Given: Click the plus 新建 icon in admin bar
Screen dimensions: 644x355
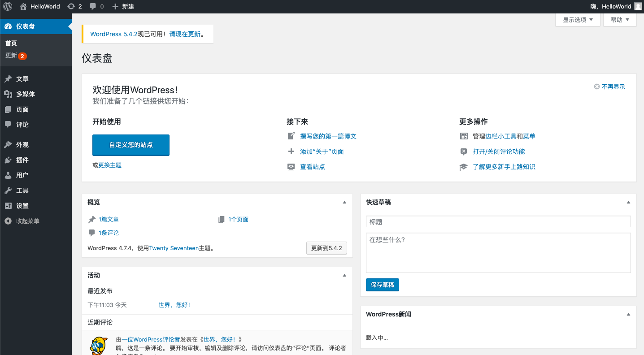Looking at the screenshot, I should pyautogui.click(x=115, y=6).
